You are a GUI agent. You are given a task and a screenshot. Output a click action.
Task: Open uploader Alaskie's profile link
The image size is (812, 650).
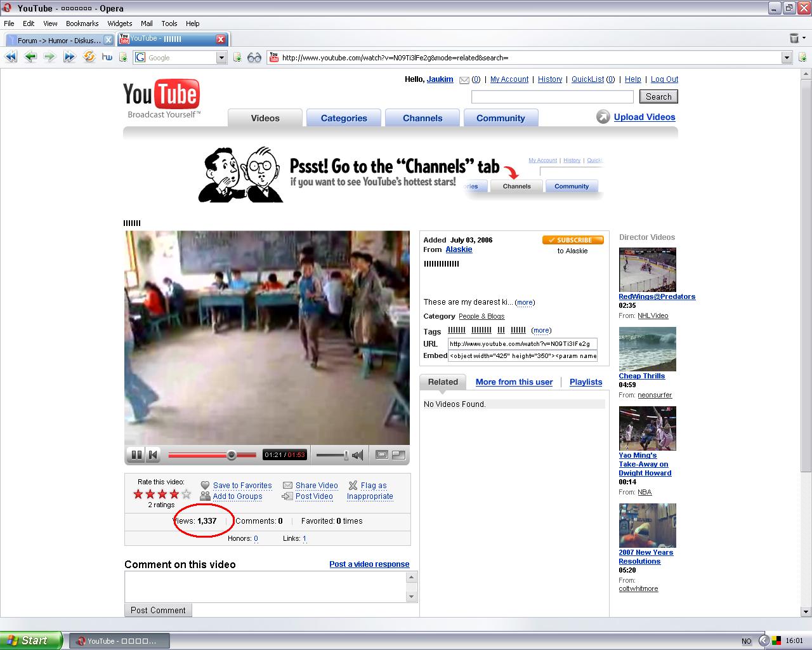pyautogui.click(x=459, y=249)
